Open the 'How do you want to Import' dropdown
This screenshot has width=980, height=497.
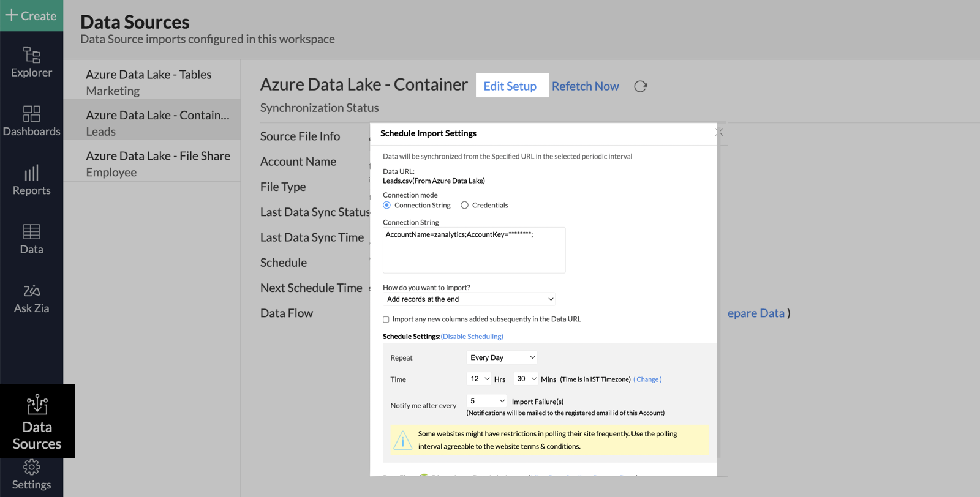(469, 299)
